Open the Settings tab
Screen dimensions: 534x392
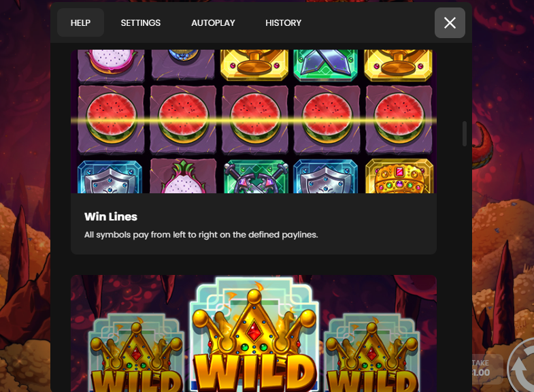[x=140, y=23]
